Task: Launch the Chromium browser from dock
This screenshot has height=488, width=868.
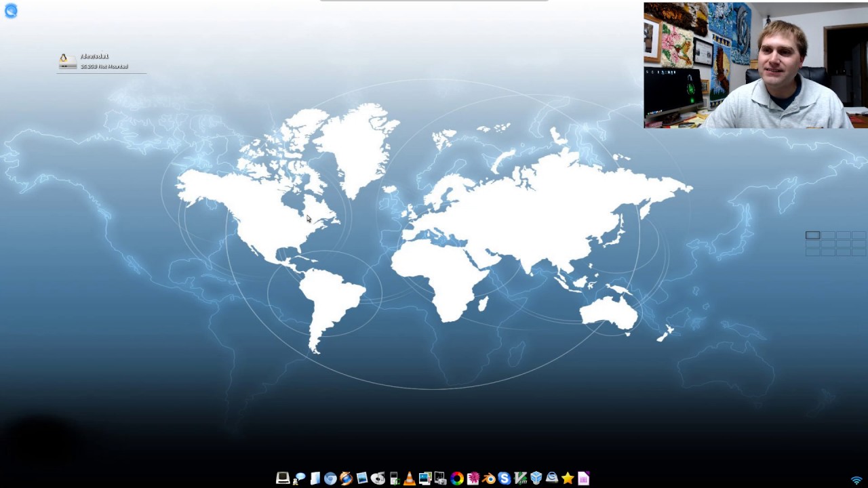Action: pos(330,479)
